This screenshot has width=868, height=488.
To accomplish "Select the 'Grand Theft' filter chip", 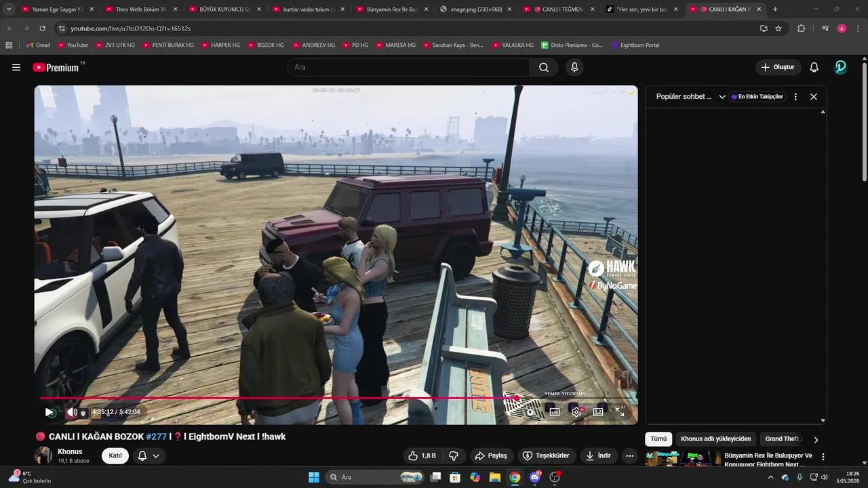I will pos(783,439).
